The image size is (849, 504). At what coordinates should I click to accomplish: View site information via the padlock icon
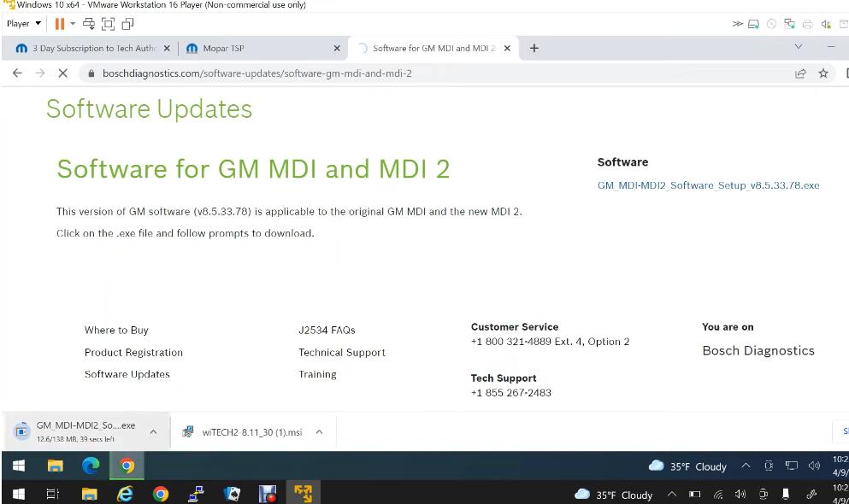(x=91, y=73)
